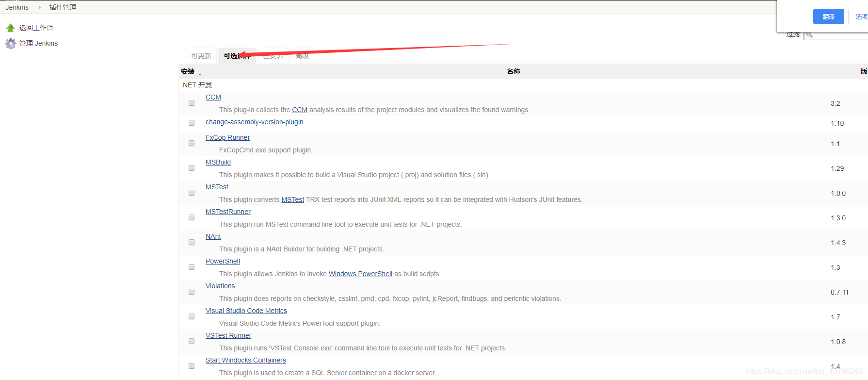Click the CCM link inside the description
This screenshot has width=868, height=380.
(x=300, y=110)
